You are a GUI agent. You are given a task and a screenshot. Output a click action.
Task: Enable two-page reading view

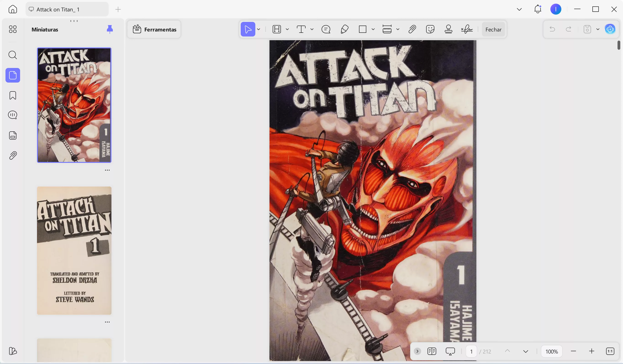[432, 351]
